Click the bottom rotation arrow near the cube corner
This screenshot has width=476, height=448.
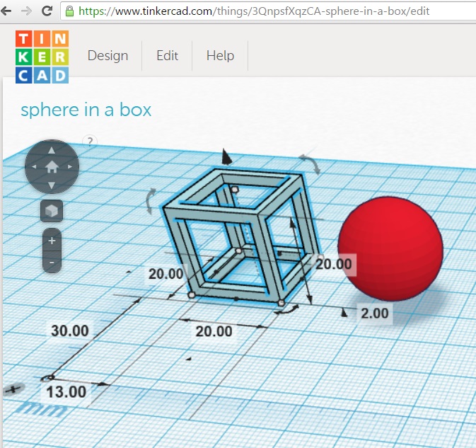tap(287, 311)
